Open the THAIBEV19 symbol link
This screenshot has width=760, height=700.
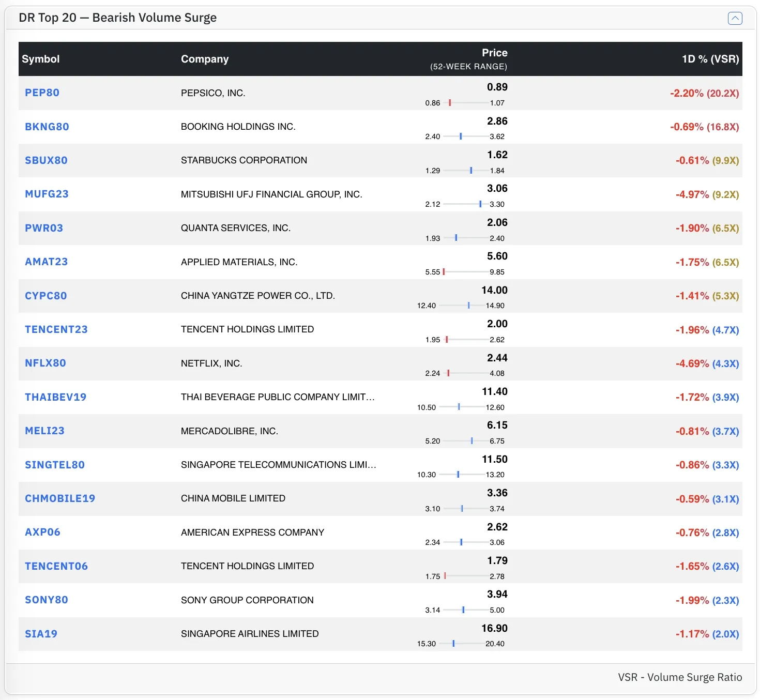55,397
